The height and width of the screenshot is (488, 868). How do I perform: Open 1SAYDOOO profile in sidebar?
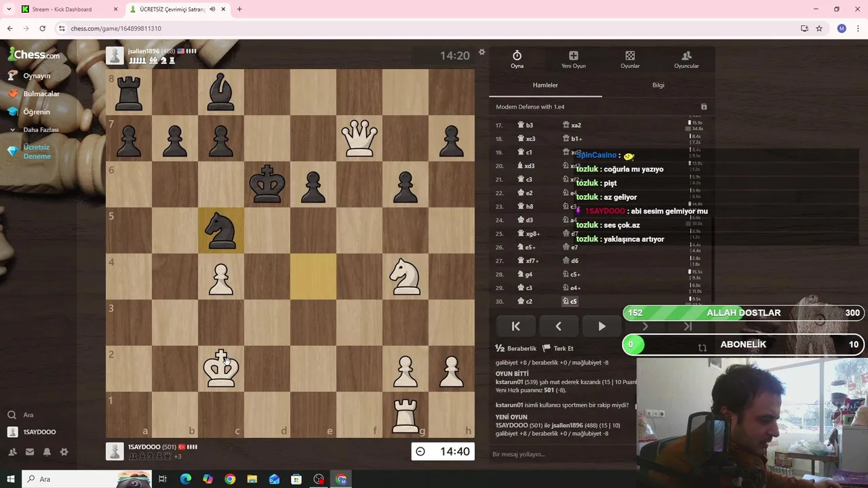tap(39, 432)
